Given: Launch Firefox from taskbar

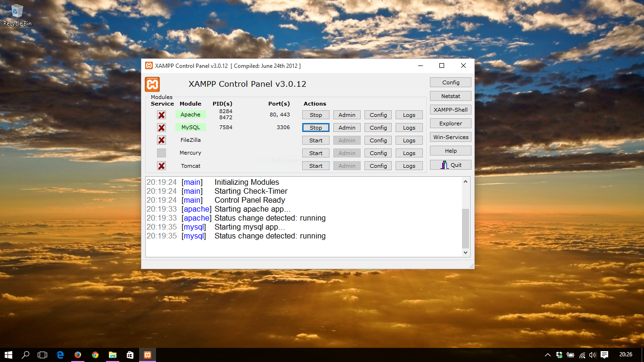Looking at the screenshot, I should pos(78,355).
